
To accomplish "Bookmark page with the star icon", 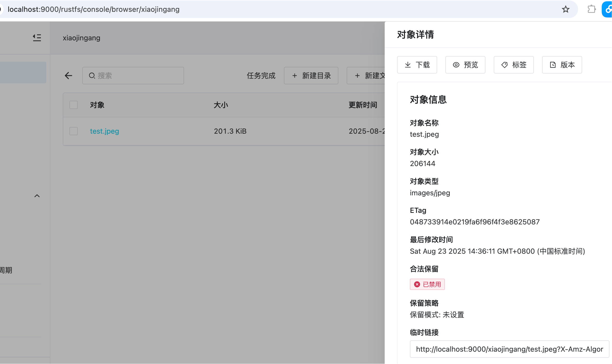I will tap(565, 10).
